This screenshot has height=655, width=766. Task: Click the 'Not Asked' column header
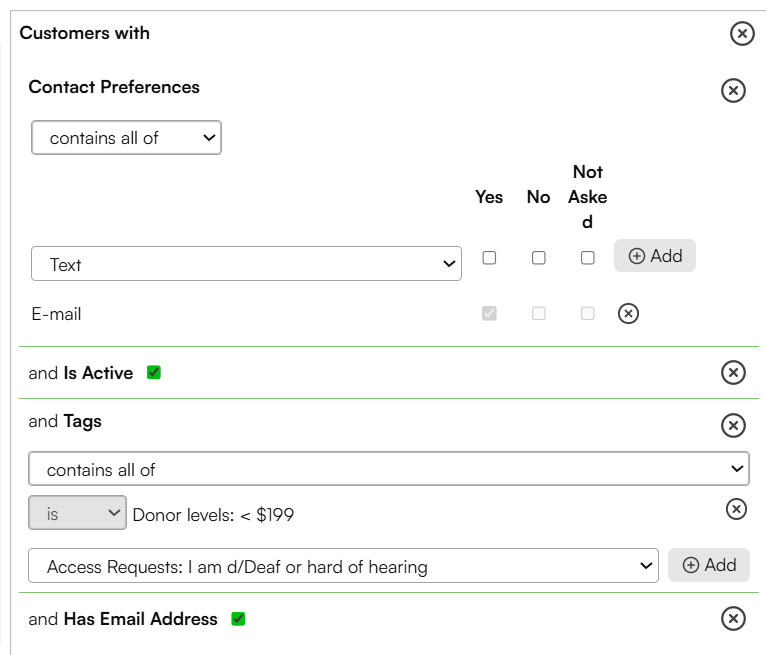pos(588,197)
